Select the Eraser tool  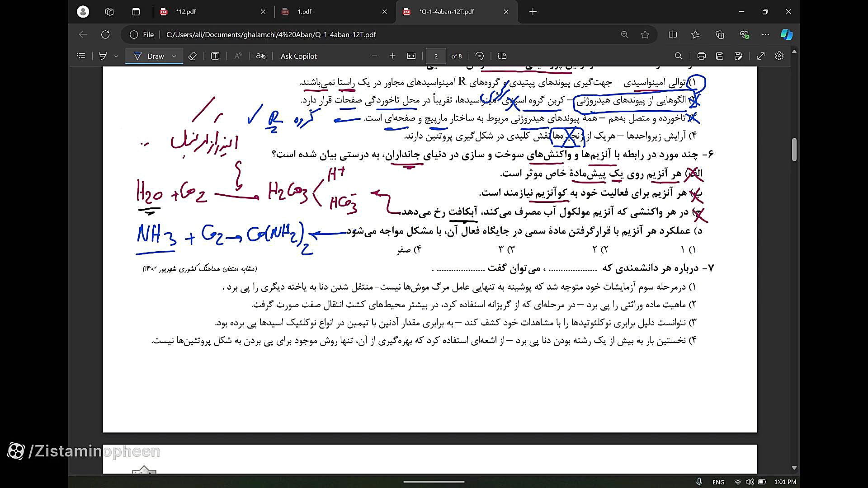[192, 56]
